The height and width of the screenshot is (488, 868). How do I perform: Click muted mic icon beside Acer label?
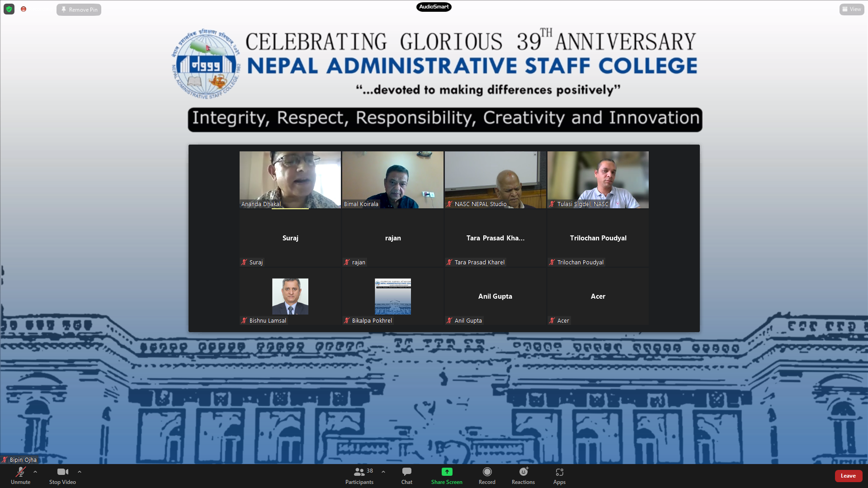click(x=552, y=320)
